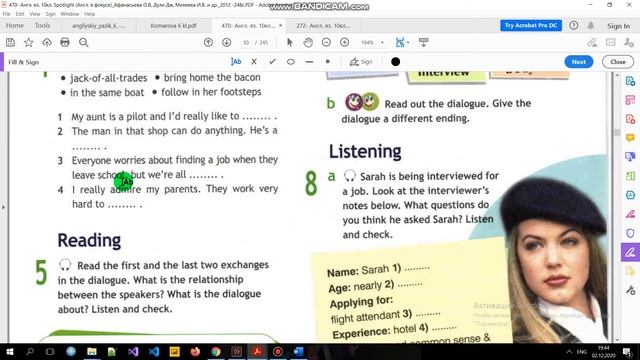Open the highlighted Fill & Sign sidebar tool

pos(630,252)
